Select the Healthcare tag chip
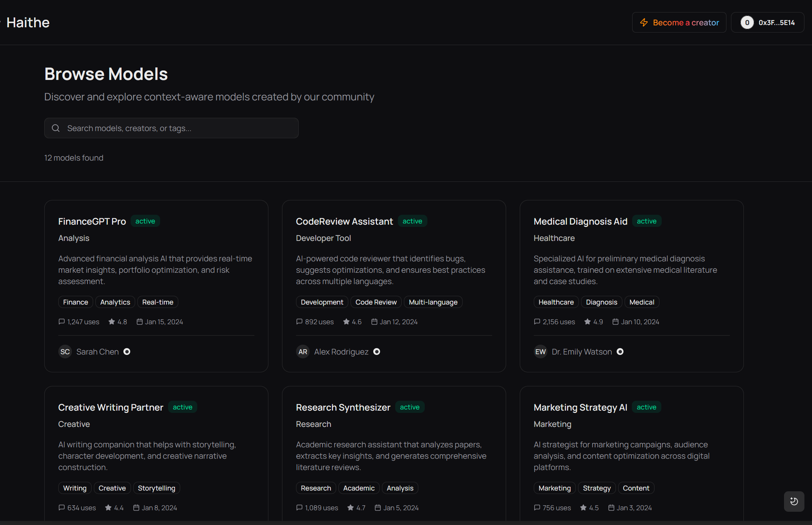Screen dimensions: 812x525 [556, 302]
